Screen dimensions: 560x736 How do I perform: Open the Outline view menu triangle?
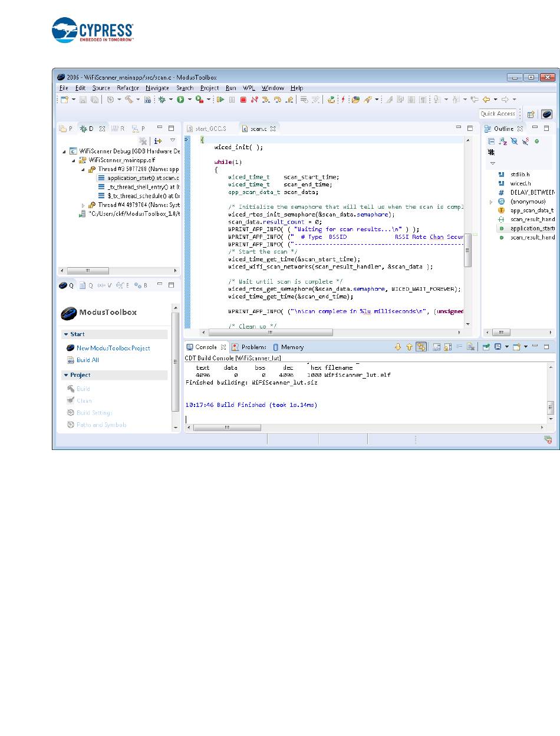[x=493, y=163]
